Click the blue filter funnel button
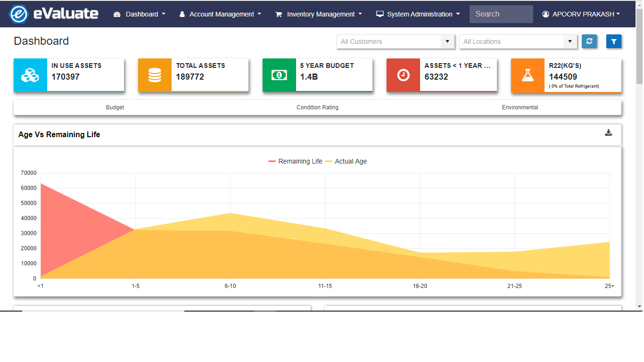Screen dimensions: 644x362 point(614,41)
